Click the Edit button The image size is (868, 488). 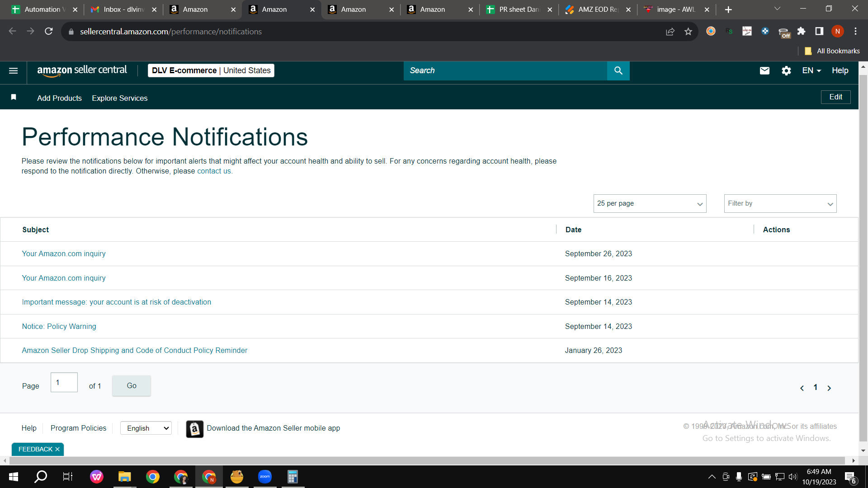[x=835, y=97]
